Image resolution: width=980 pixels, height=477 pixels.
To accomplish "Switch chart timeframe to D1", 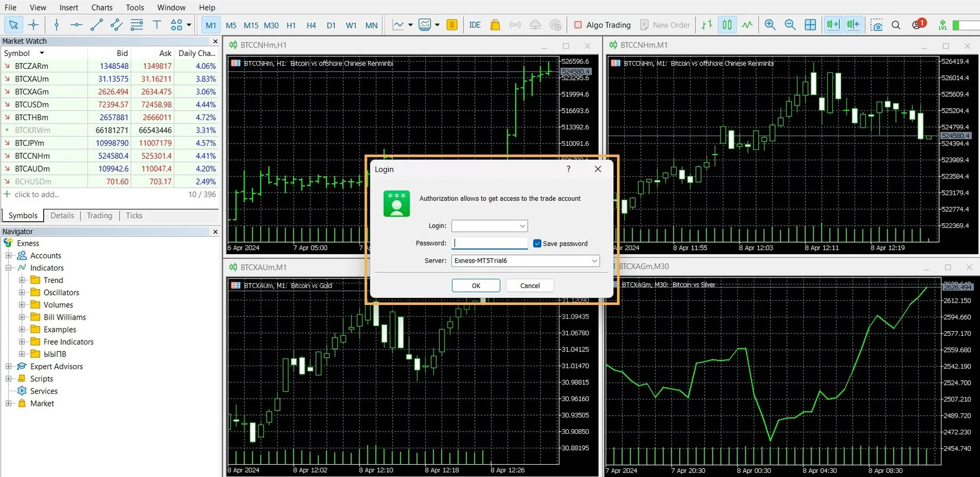I will click(331, 25).
